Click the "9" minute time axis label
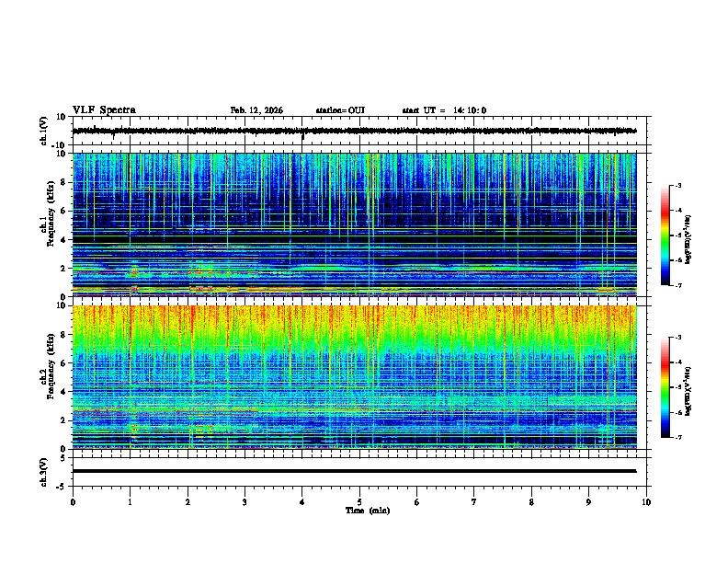 [x=588, y=502]
